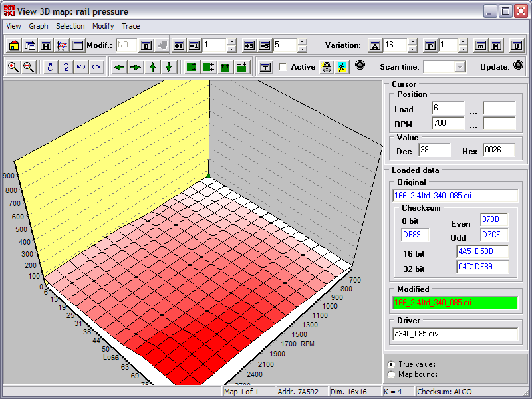
Task: Open the Trace menu
Action: 130,26
